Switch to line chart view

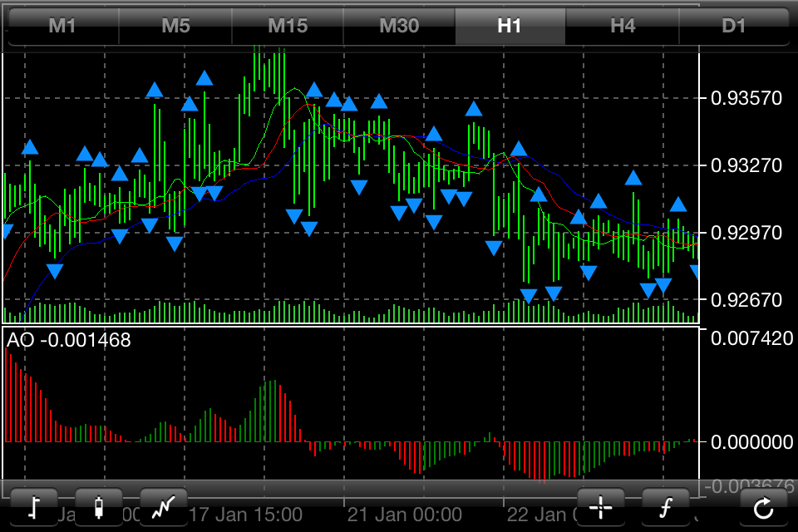tap(164, 506)
